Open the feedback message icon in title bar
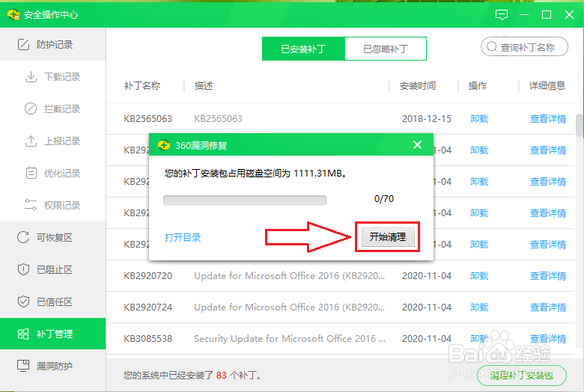Image resolution: width=584 pixels, height=392 pixels. 502,15
